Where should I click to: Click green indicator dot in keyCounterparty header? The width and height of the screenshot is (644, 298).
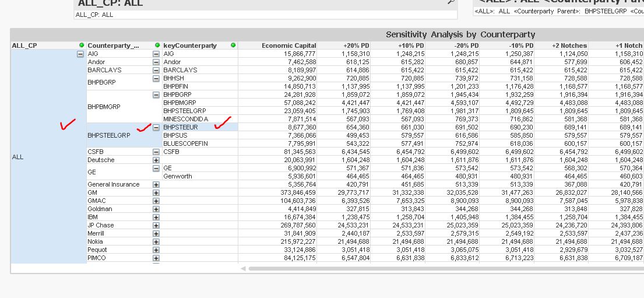(233, 45)
